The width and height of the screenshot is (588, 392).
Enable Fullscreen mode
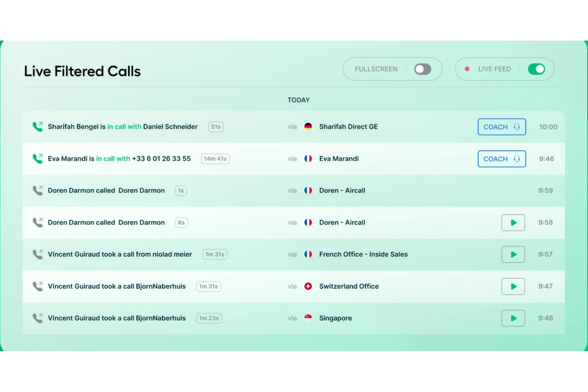tap(422, 69)
